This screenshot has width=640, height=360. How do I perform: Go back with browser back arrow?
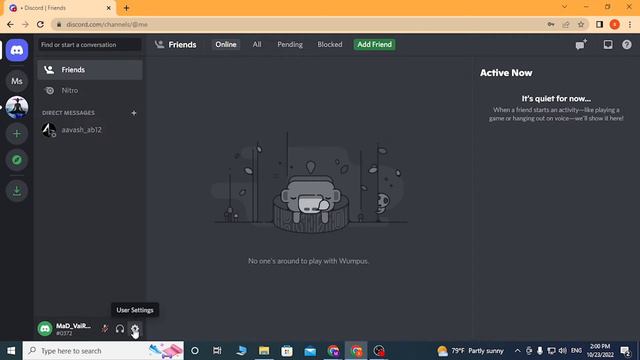(x=10, y=24)
